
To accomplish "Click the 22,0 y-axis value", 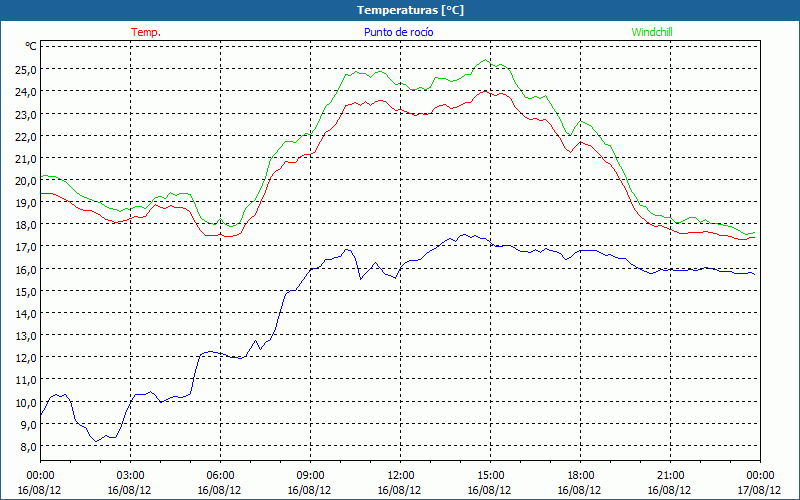I will click(26, 136).
